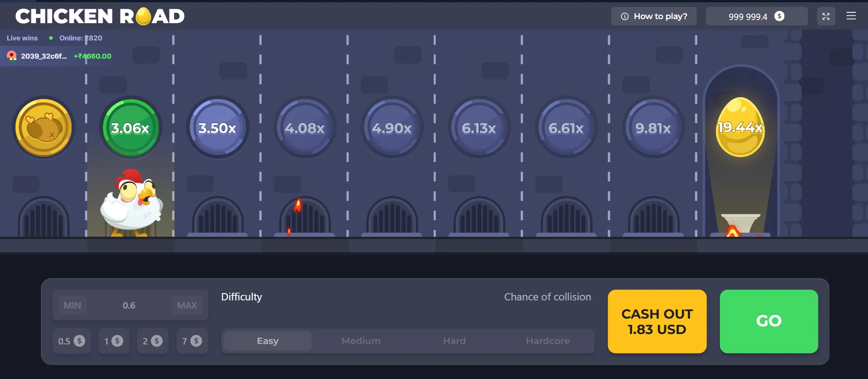Select Hard difficulty
Screen dimensions: 868x379
[454, 341]
